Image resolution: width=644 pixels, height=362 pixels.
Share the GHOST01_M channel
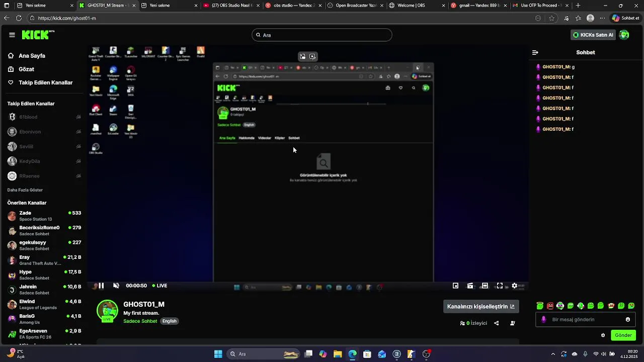pos(497,323)
